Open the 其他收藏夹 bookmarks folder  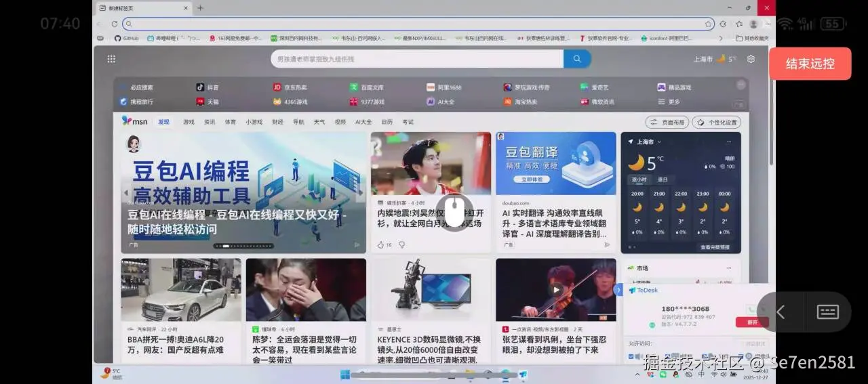point(752,39)
